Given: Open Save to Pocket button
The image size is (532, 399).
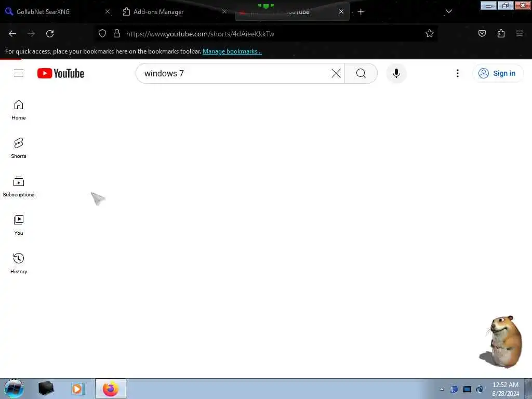Looking at the screenshot, I should 482,33.
